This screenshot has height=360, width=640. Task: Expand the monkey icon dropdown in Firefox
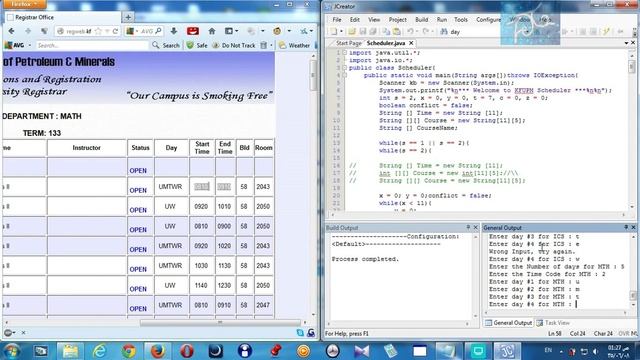click(x=289, y=31)
